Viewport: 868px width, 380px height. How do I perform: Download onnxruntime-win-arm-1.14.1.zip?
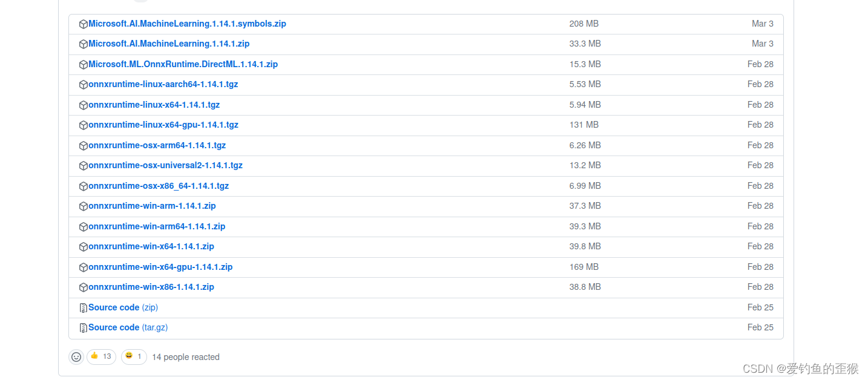152,206
